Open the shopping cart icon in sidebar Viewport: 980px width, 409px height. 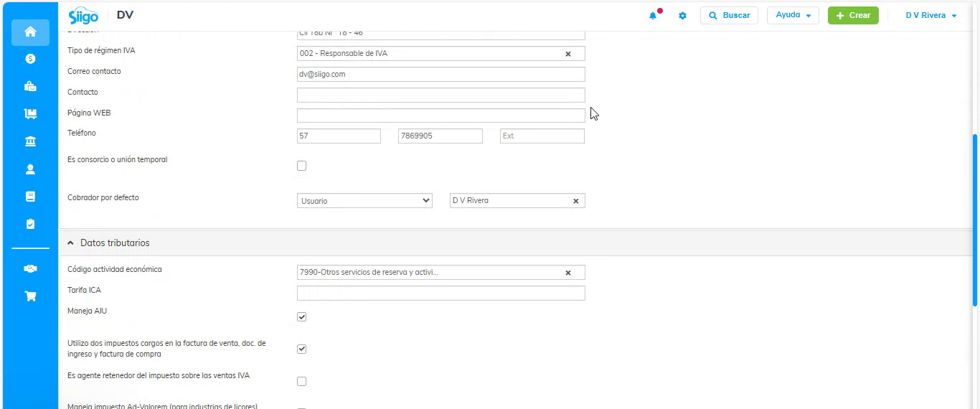coord(30,296)
